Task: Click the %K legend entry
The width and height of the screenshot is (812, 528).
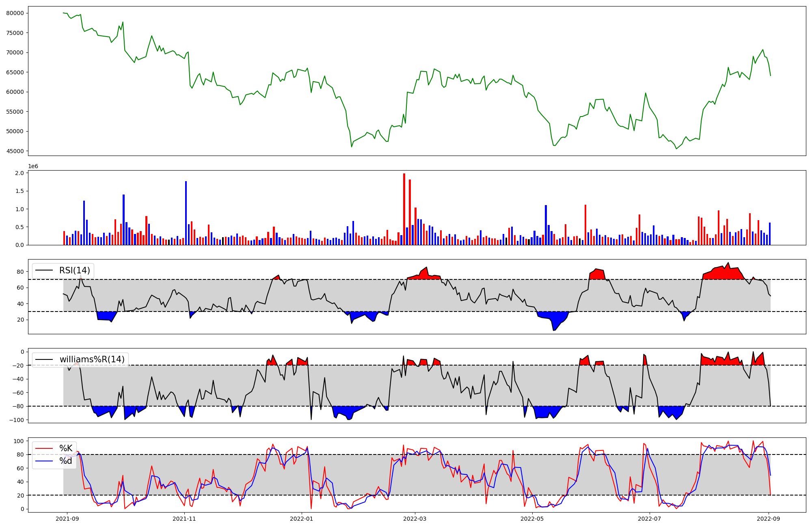Action: [x=66, y=448]
